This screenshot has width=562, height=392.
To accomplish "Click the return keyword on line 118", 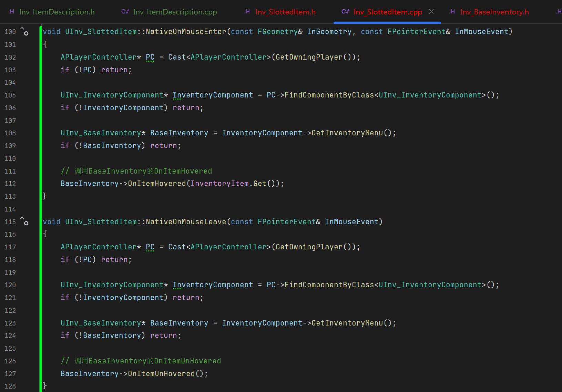I will (x=114, y=260).
